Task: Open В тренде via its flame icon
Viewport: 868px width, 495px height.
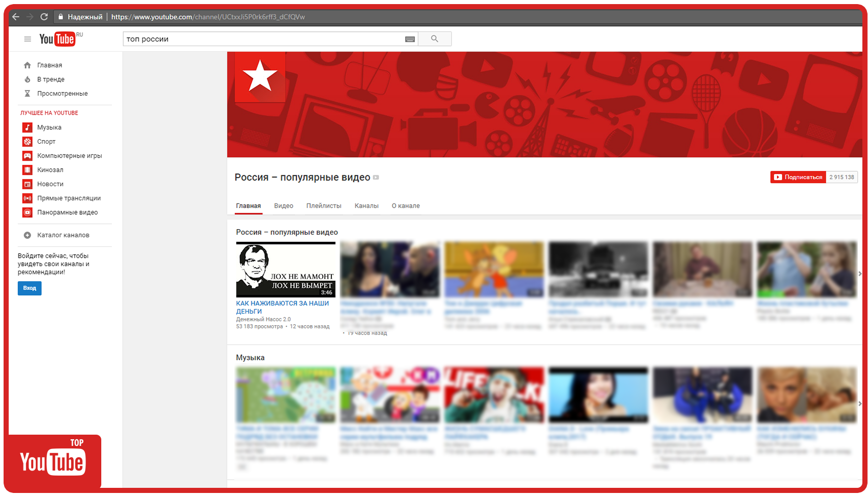Action: (27, 79)
